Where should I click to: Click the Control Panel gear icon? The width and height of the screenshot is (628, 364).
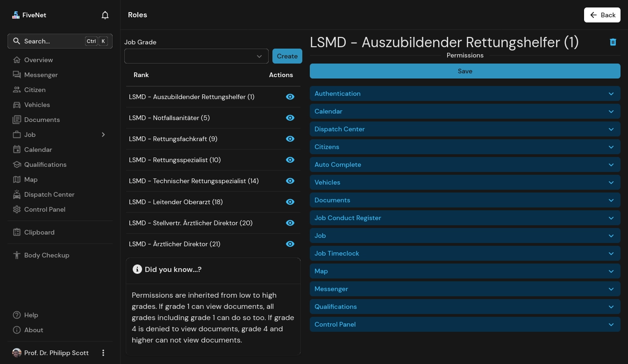point(17,209)
